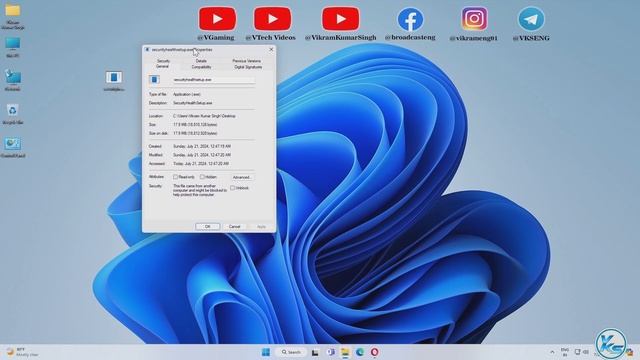Screen dimensions: 640x360
Task: Click the Accessed date value
Action: 201,164
